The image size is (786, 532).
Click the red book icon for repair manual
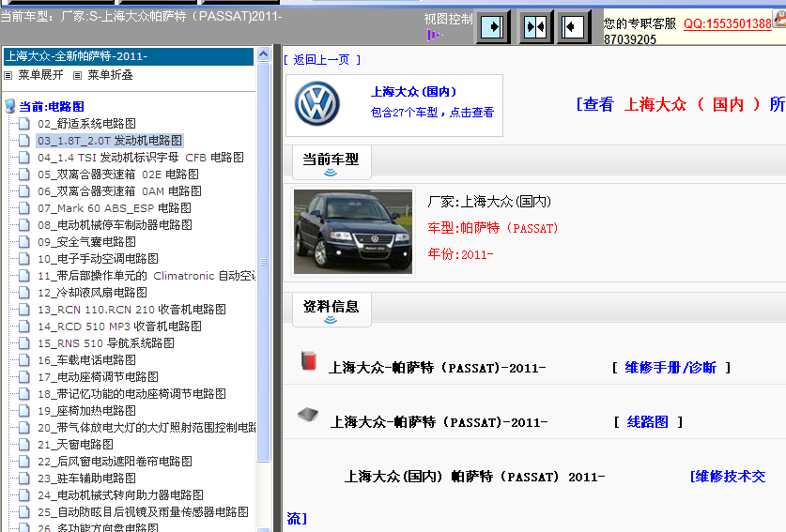(x=309, y=360)
